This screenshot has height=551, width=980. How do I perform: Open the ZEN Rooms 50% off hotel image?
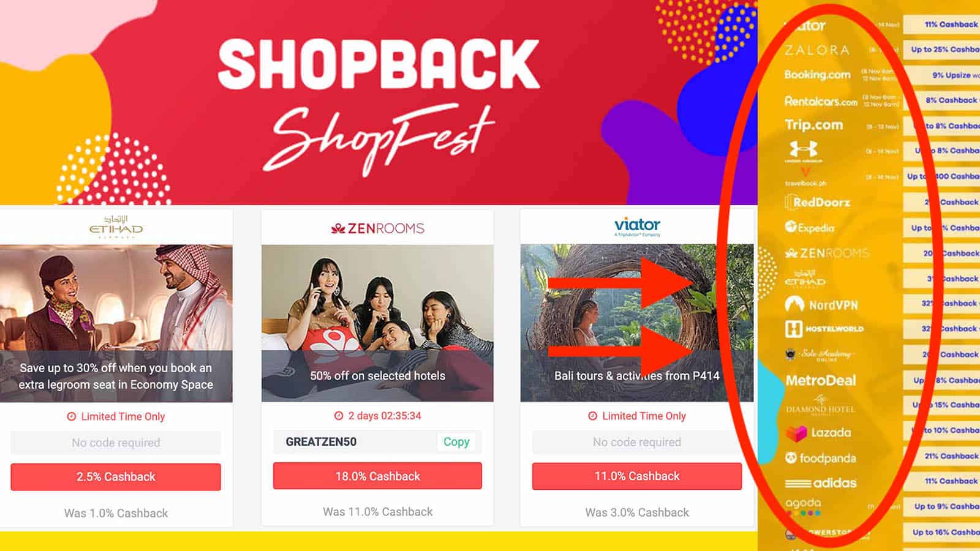(377, 323)
